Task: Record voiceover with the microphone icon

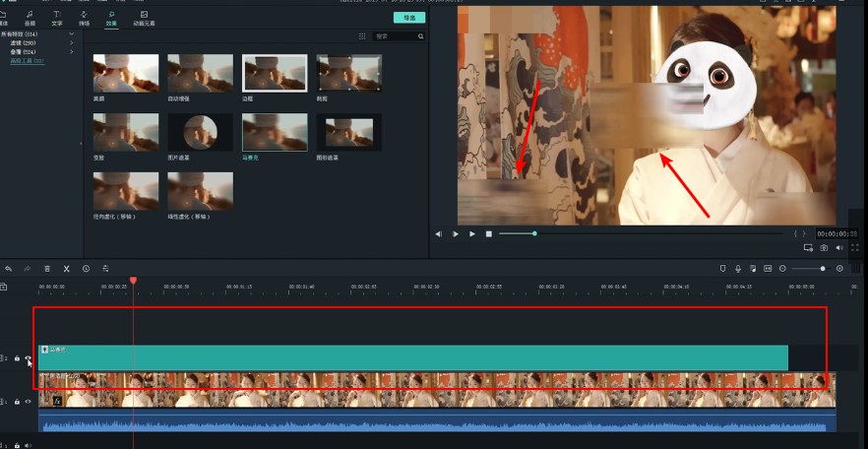Action: click(x=738, y=269)
